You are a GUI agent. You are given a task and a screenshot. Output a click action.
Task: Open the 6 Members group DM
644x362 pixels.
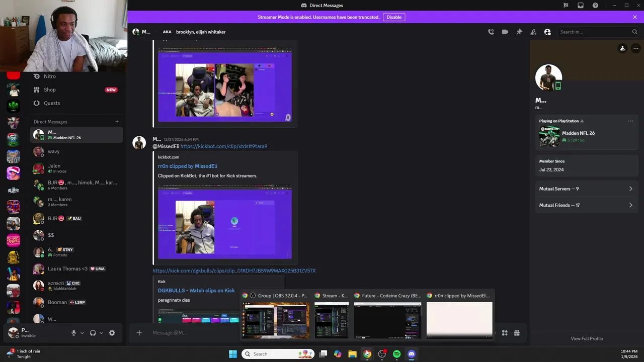point(76,185)
